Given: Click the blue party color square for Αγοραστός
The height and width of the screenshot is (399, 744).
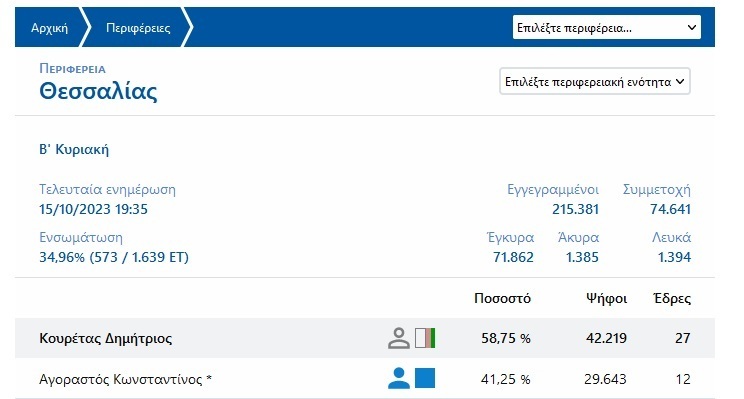Looking at the screenshot, I should [425, 379].
